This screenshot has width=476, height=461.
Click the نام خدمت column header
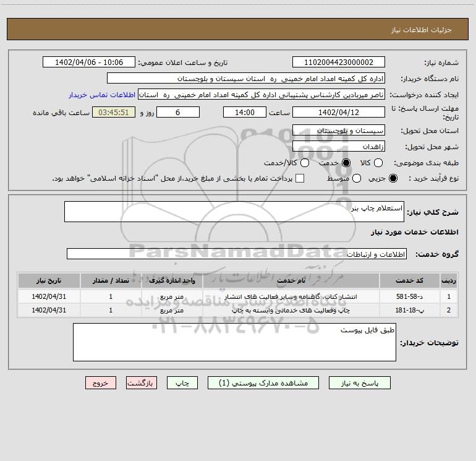point(291,280)
